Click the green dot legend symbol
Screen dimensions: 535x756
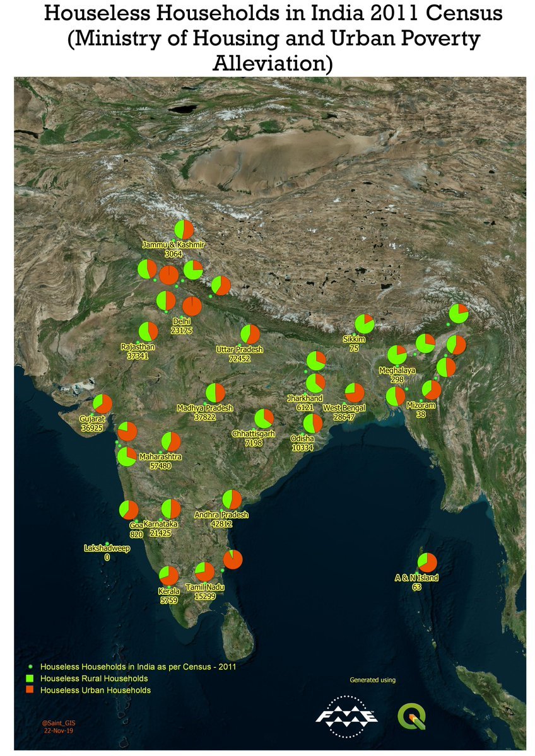(x=30, y=666)
